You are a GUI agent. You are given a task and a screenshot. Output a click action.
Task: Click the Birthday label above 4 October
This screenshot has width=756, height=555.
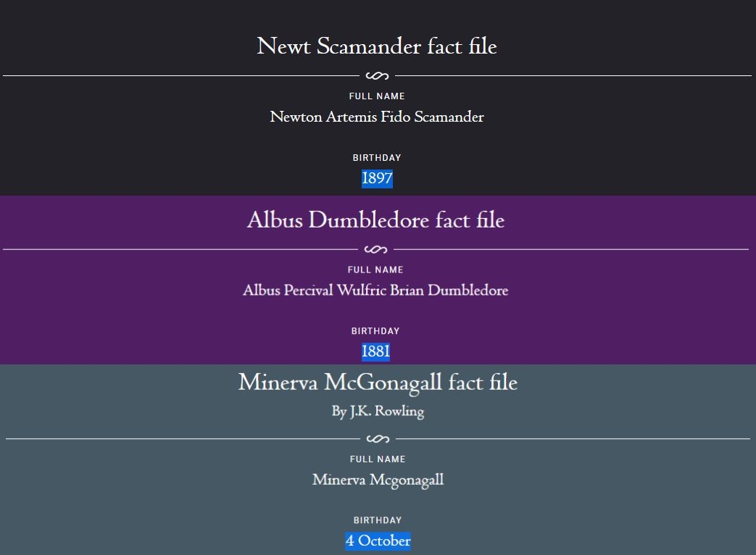point(378,520)
